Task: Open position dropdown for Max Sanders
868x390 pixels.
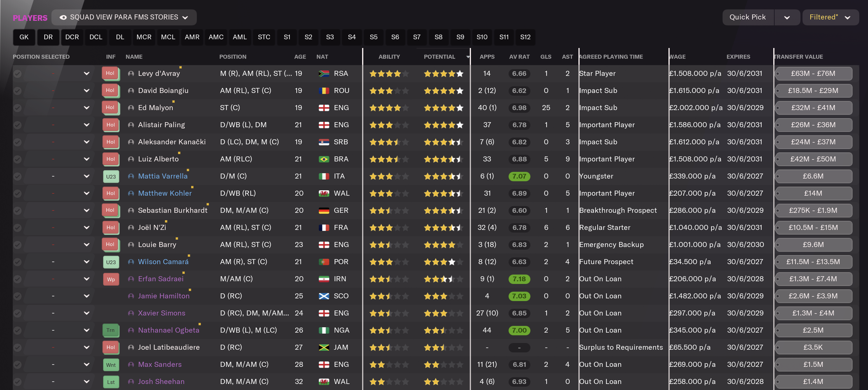Action: point(87,364)
